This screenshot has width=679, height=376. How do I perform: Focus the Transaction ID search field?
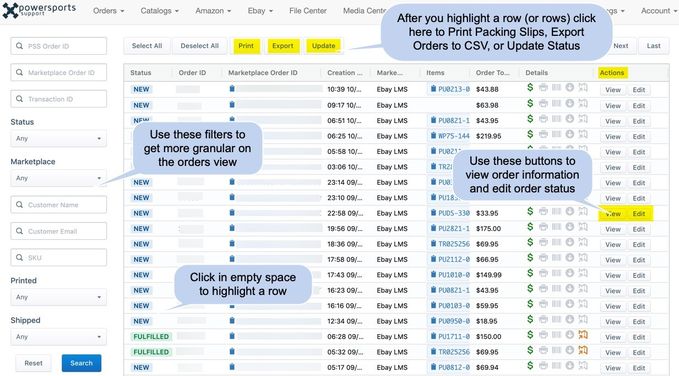pyautogui.click(x=58, y=99)
